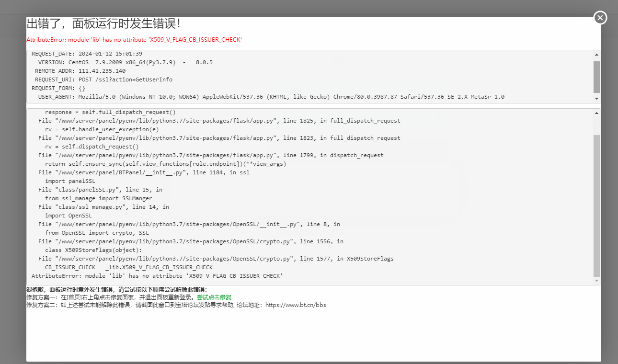Click the final AttributeError line in traceback
618x364 pixels.
[x=157, y=276]
